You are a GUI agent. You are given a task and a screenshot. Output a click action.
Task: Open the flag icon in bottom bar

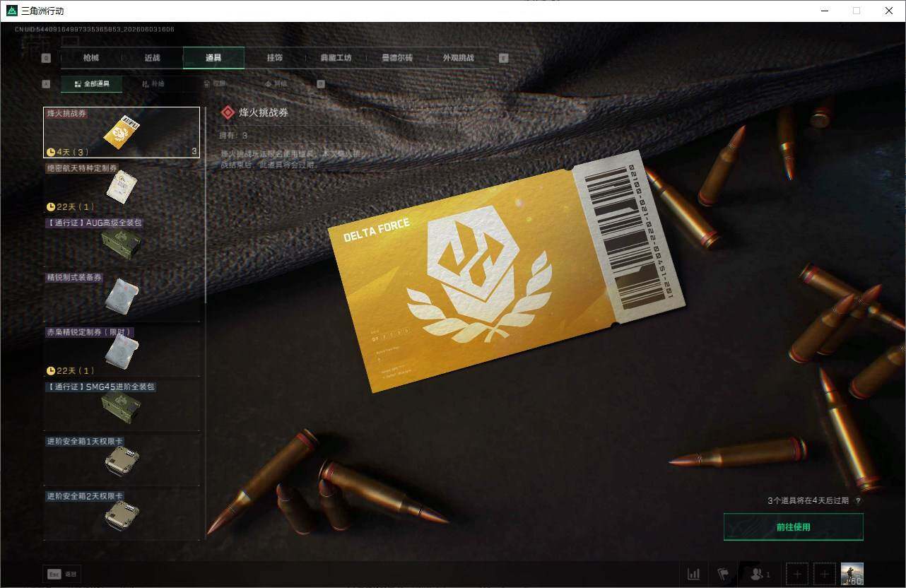coord(723,574)
